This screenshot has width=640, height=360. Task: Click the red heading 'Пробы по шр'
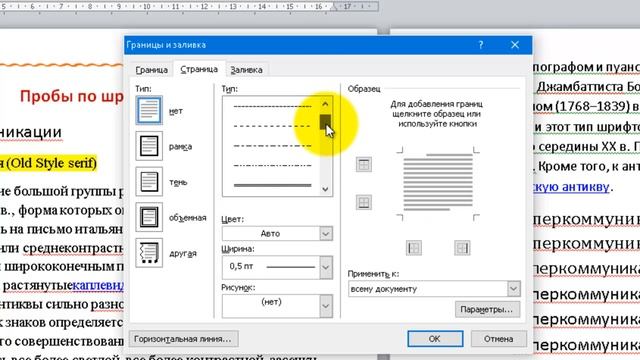(x=71, y=96)
